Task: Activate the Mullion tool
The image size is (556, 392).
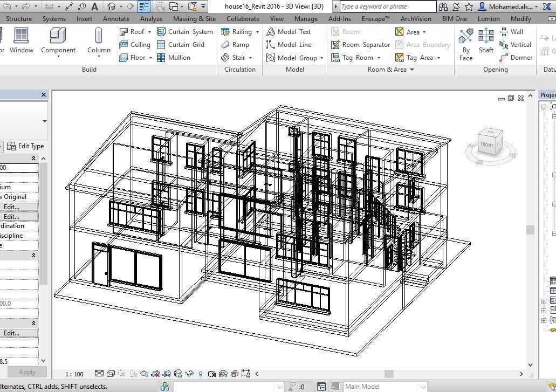Action: 174,57
